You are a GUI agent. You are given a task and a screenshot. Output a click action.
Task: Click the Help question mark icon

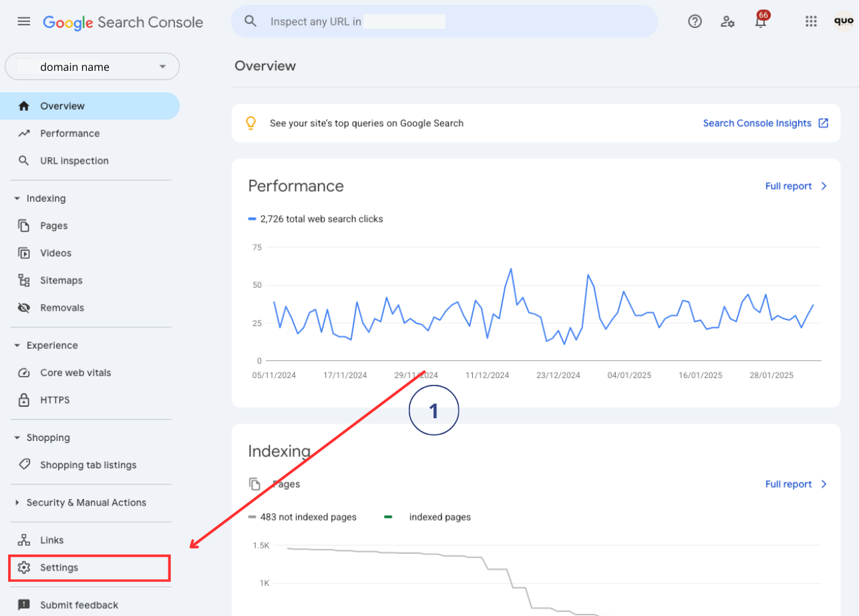(695, 21)
